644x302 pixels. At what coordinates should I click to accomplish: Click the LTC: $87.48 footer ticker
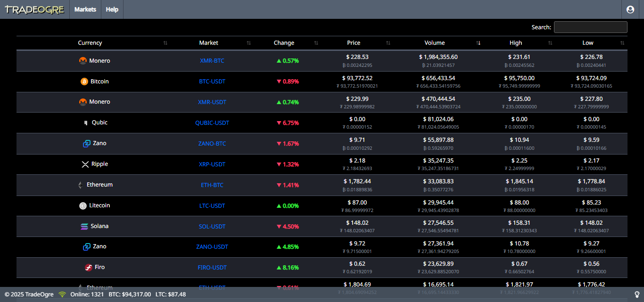click(x=171, y=294)
